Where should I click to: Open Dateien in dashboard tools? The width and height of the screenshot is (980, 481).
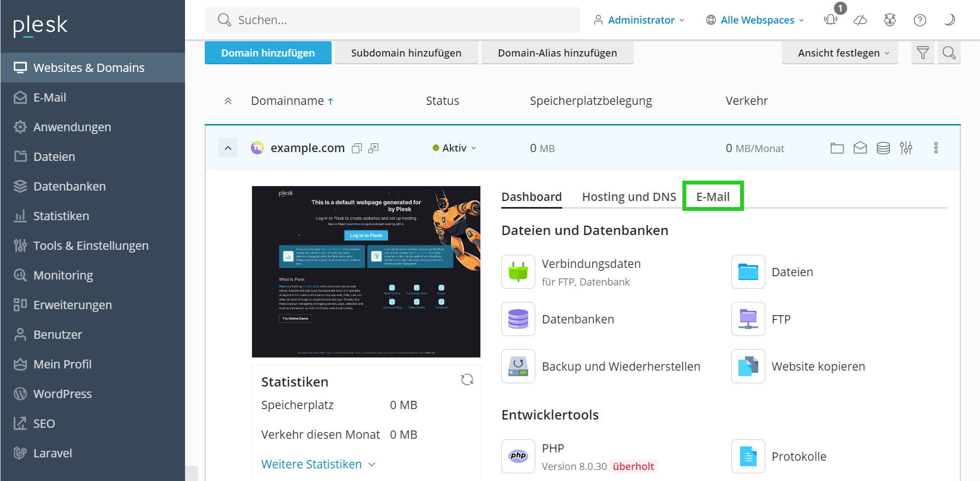[772, 272]
